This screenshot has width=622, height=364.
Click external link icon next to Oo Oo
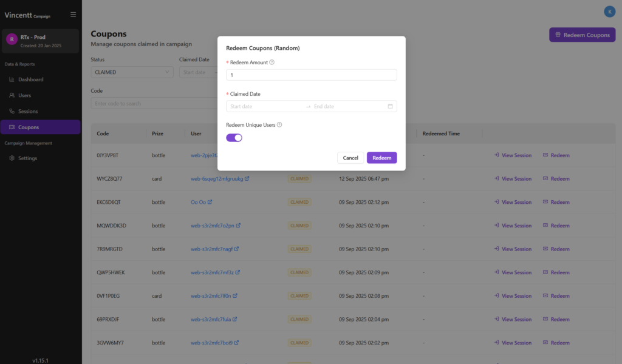210,202
